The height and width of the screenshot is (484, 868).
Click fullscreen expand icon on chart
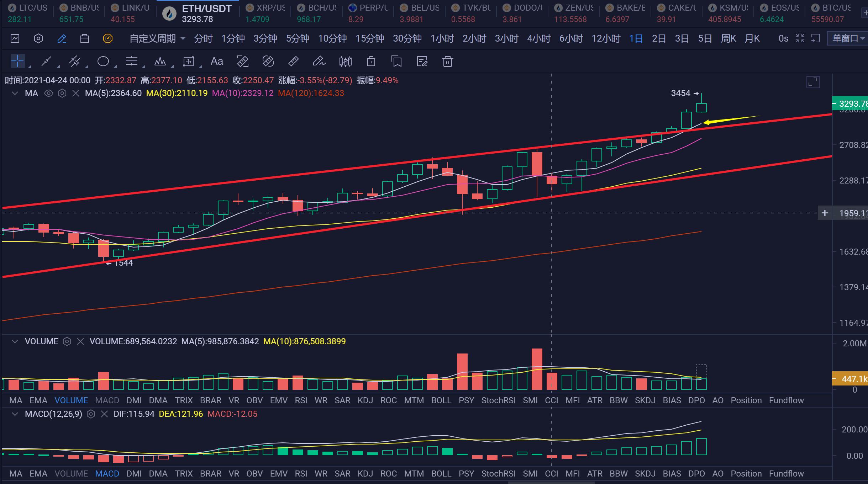click(x=813, y=83)
